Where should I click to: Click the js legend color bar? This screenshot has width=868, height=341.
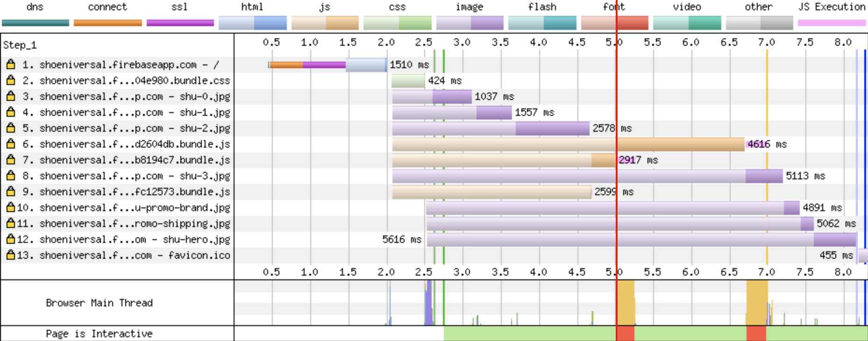325,23
